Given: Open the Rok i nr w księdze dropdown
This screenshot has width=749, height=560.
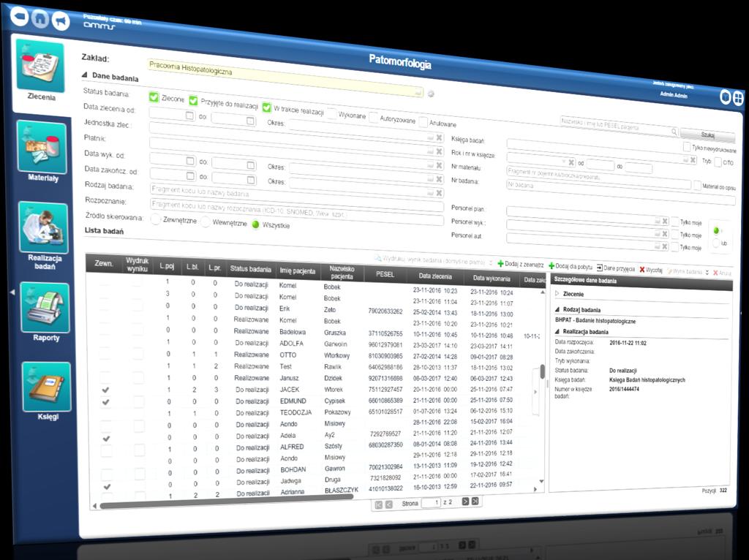Looking at the screenshot, I should tap(564, 162).
